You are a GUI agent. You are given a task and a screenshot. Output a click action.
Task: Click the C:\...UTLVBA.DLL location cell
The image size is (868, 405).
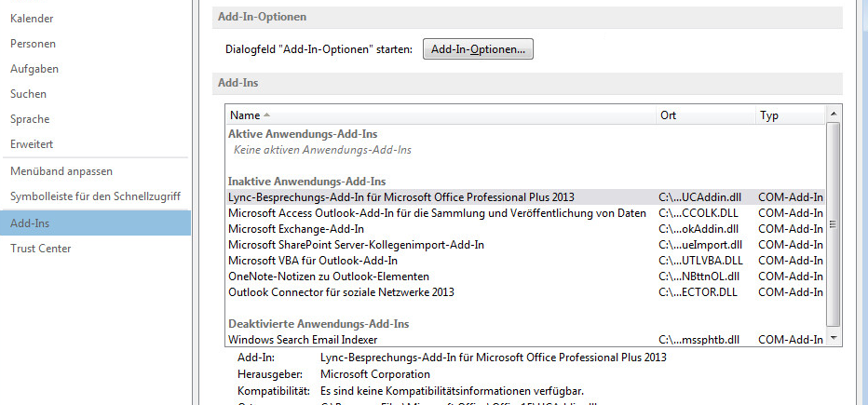point(700,260)
